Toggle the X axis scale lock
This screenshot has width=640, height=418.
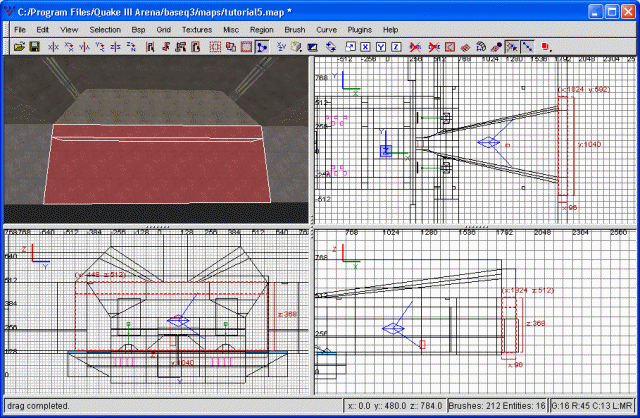(365, 47)
